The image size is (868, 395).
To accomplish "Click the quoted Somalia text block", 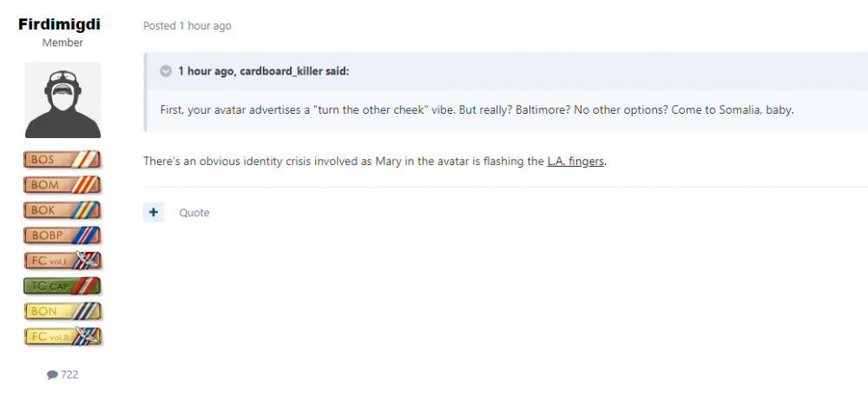I will click(477, 110).
